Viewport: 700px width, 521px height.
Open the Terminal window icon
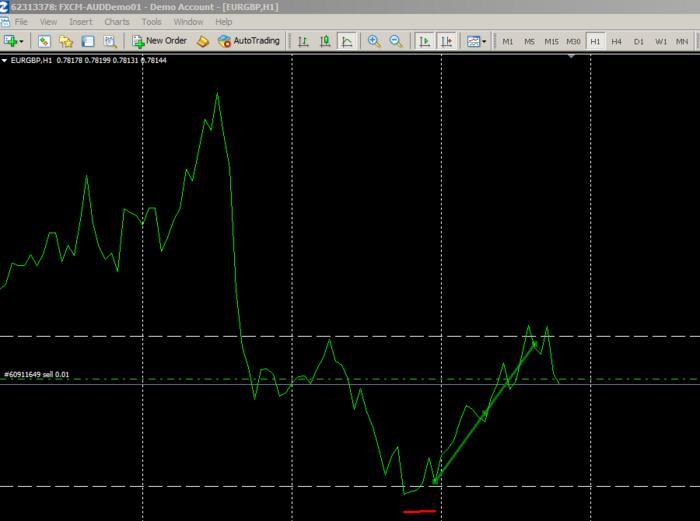88,41
